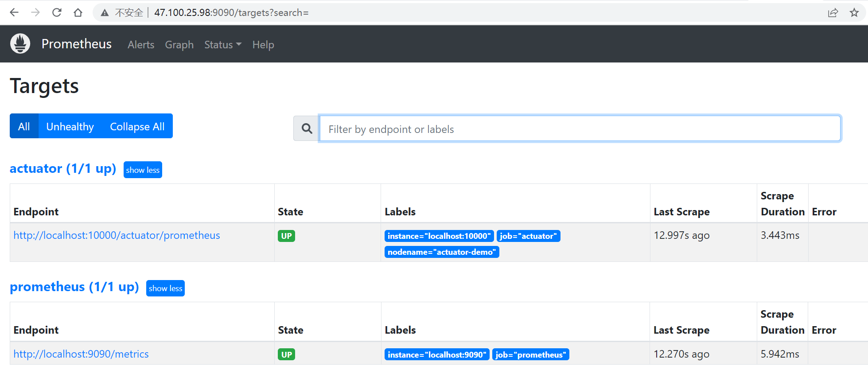Click the State header in prometheus table
Viewport: 868px width, 370px height.
[291, 330]
